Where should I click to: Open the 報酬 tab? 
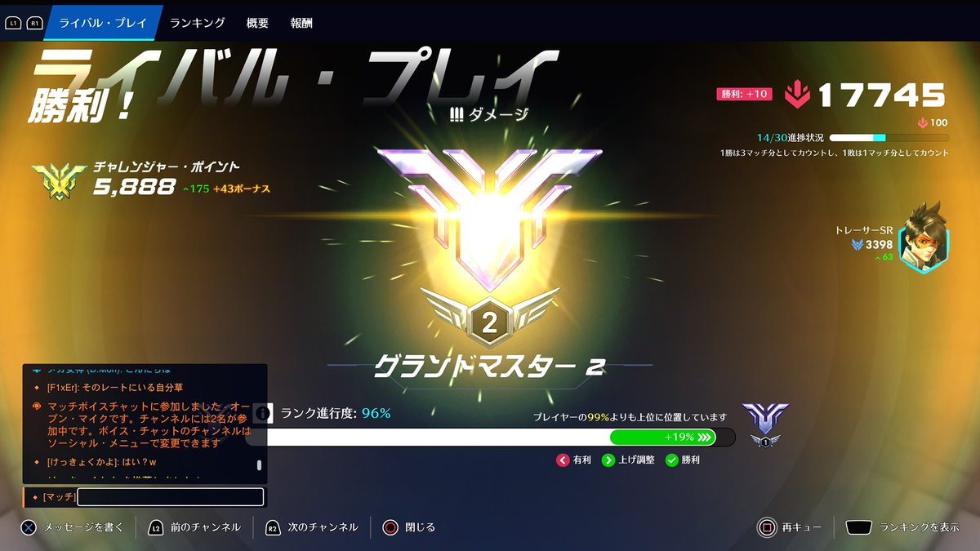[x=301, y=23]
